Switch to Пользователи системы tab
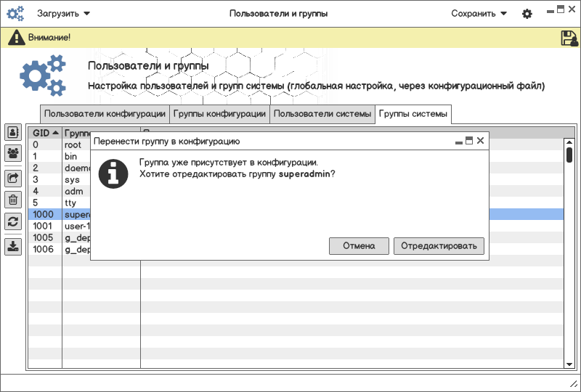The image size is (581, 392). click(x=322, y=114)
